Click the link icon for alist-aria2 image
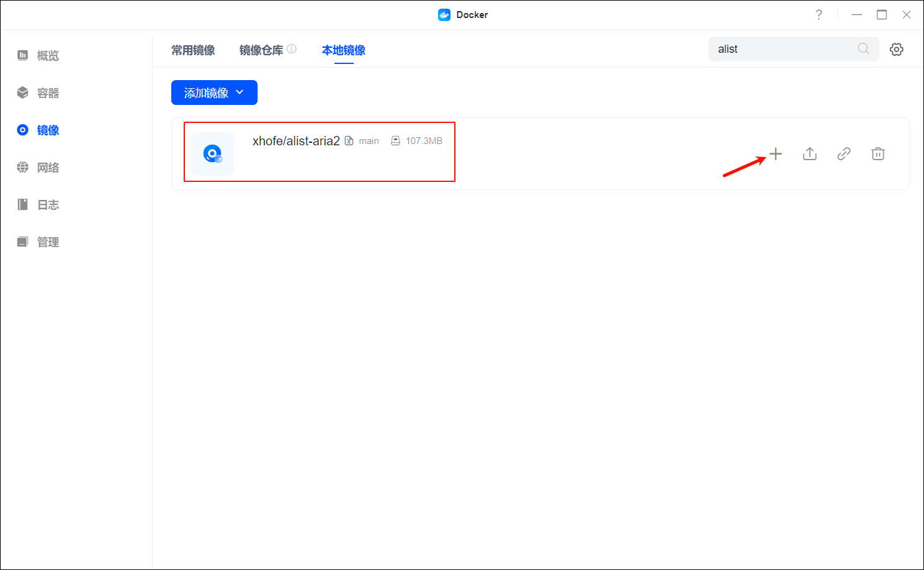The width and height of the screenshot is (924, 570). [x=844, y=154]
